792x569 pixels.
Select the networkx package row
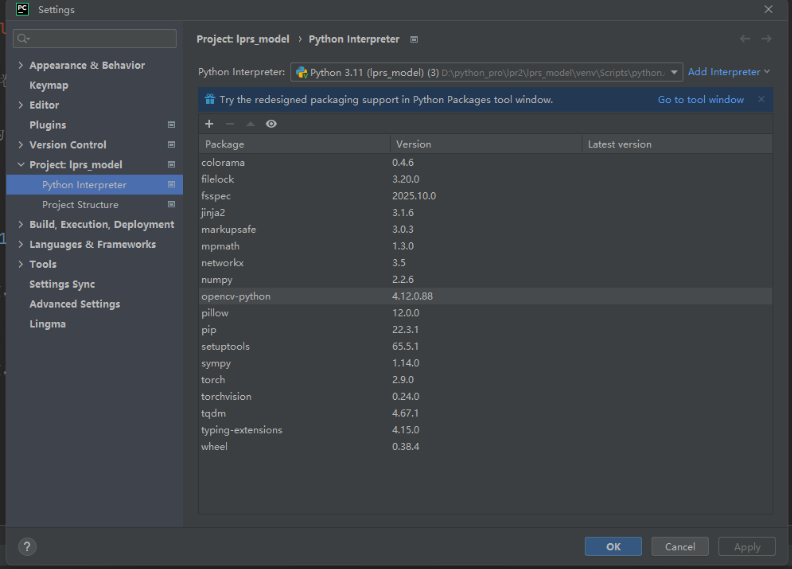[485, 263]
